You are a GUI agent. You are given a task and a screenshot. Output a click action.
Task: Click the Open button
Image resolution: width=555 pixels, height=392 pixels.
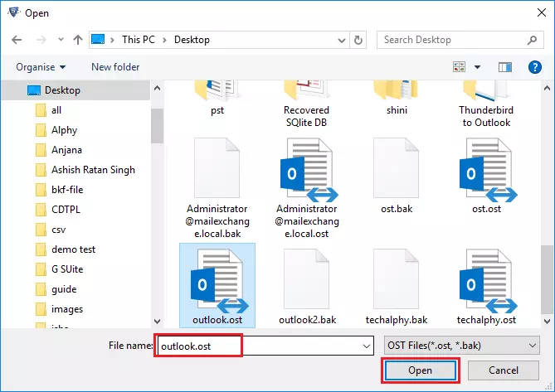420,370
